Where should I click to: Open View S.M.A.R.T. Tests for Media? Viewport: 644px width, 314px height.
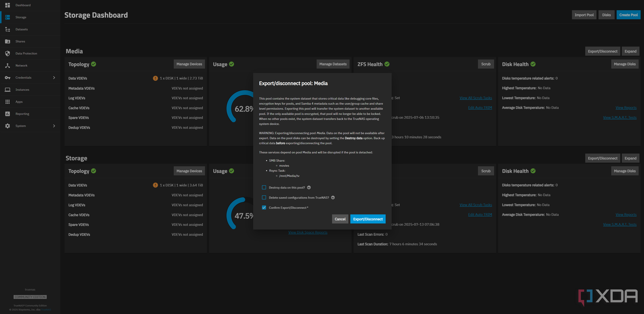click(619, 118)
